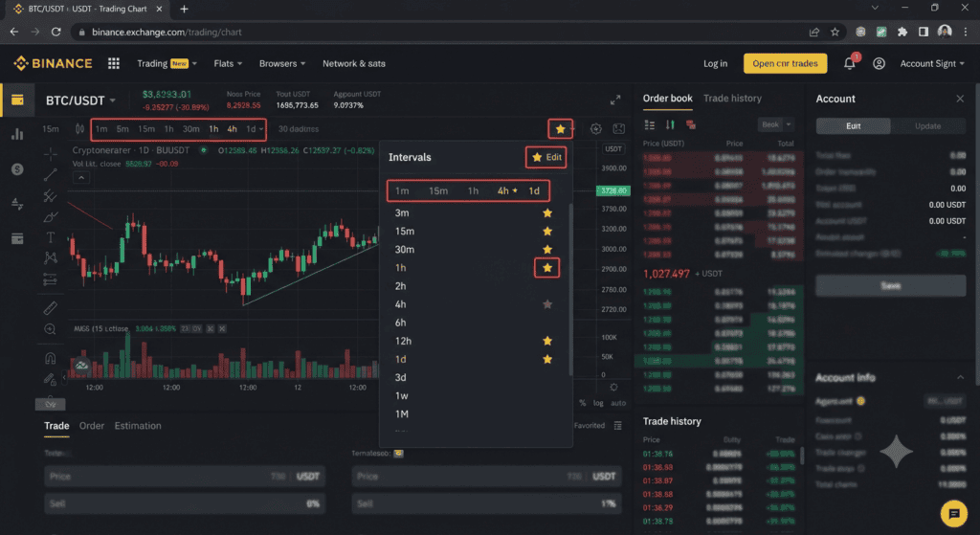
Task: Toggle favorite star for 3m interval
Action: 547,213
